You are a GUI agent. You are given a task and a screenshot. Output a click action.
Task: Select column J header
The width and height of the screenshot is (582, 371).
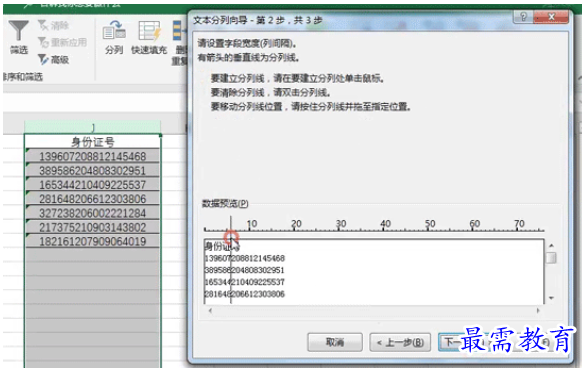(93, 127)
